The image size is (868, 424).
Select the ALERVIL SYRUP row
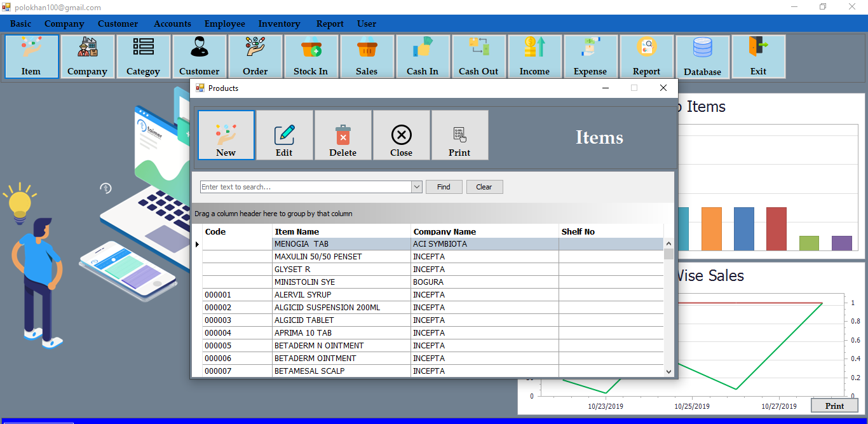pyautogui.click(x=433, y=295)
